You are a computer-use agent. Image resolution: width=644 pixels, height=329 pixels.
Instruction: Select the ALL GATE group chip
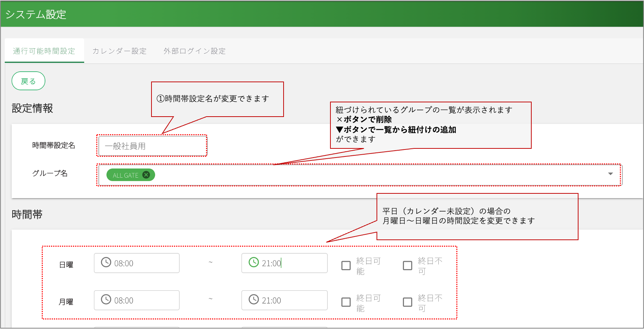[x=131, y=175]
